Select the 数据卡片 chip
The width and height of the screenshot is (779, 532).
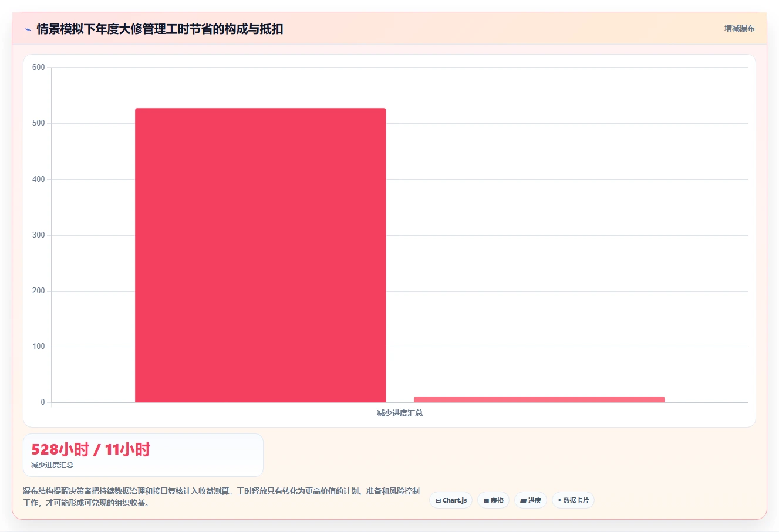pyautogui.click(x=573, y=500)
